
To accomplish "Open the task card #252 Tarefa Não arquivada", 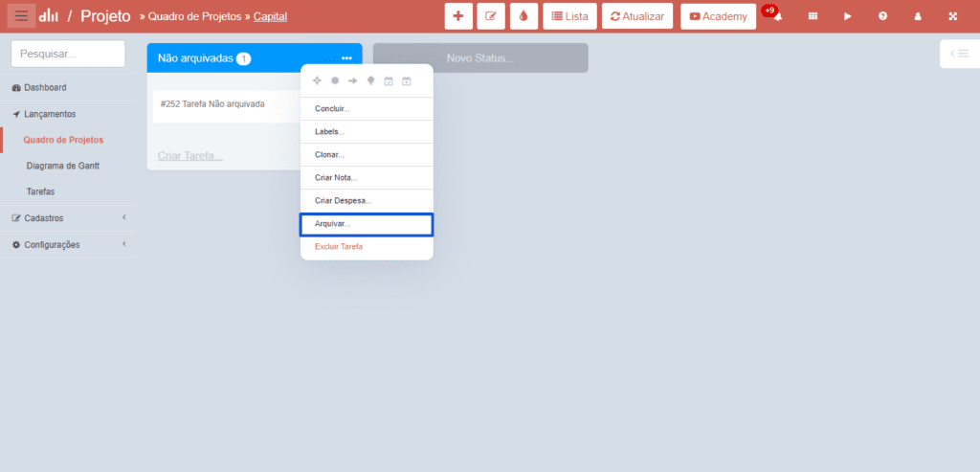I will (x=226, y=106).
